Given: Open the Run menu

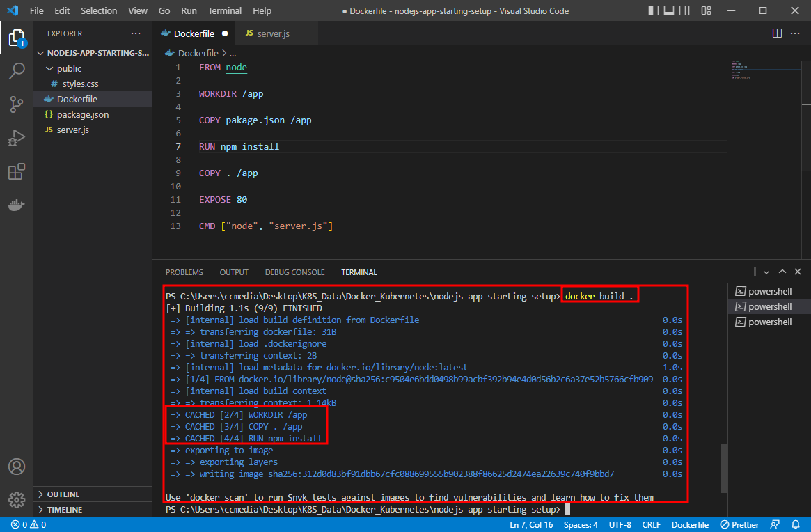Looking at the screenshot, I should click(x=189, y=10).
